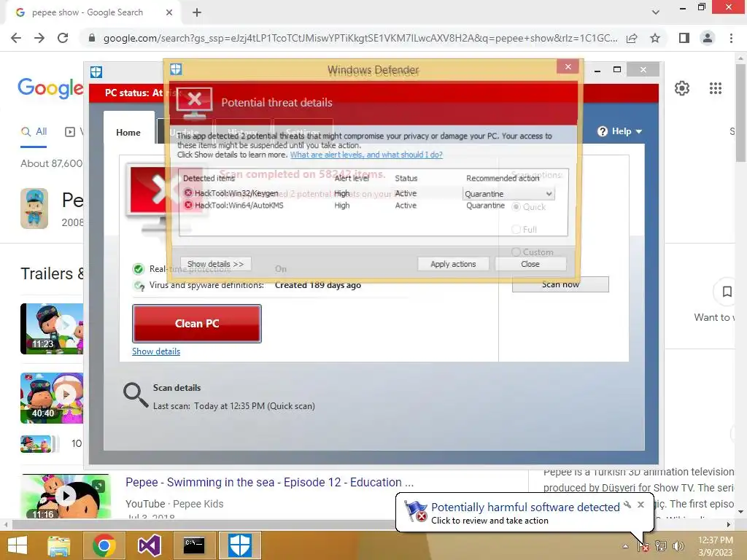Click the Chrome forward arrow
747x560 pixels.
pos(39,38)
